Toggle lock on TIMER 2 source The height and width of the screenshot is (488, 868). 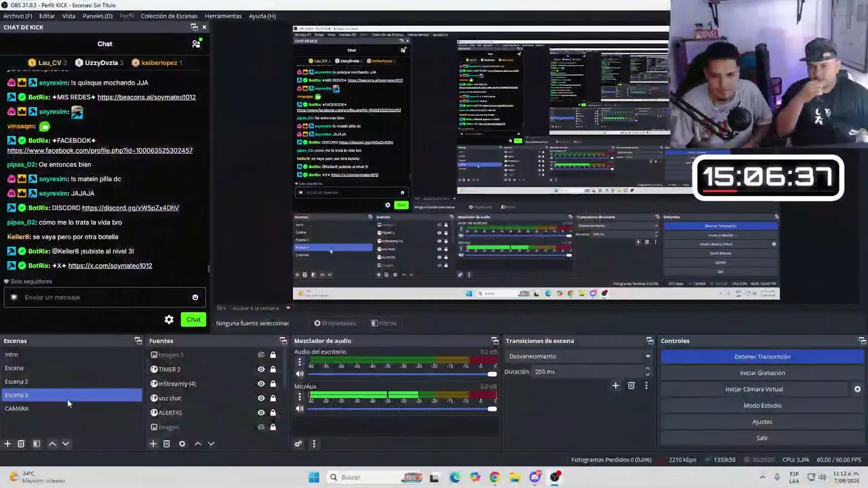[273, 369]
